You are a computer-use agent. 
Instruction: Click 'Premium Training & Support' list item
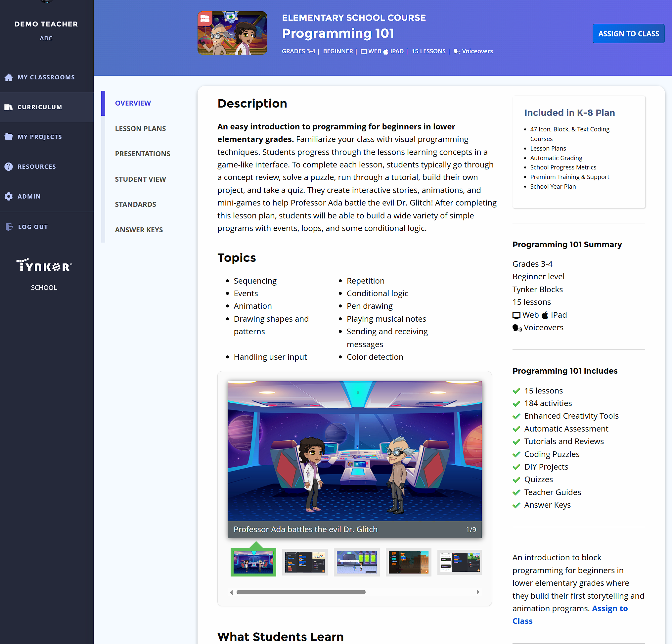tap(569, 177)
